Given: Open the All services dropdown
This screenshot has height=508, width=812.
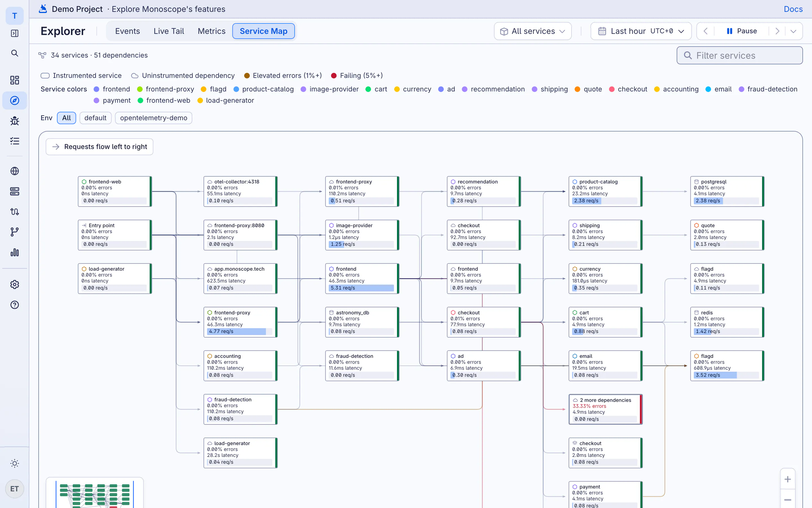Looking at the screenshot, I should 533,31.
